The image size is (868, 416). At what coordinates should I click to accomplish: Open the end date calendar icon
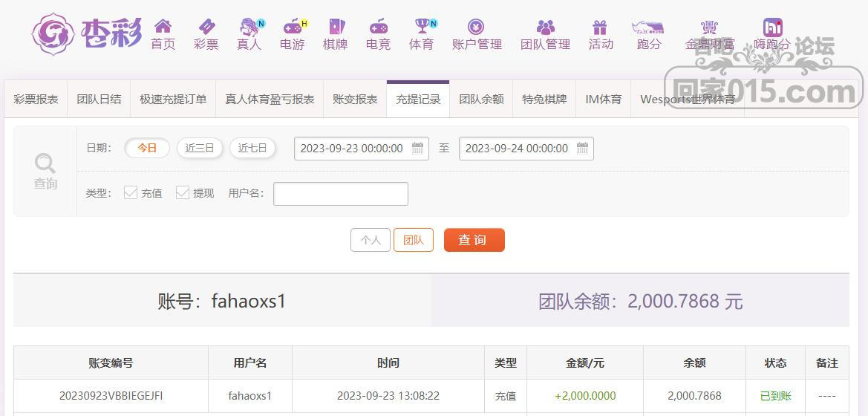click(582, 148)
